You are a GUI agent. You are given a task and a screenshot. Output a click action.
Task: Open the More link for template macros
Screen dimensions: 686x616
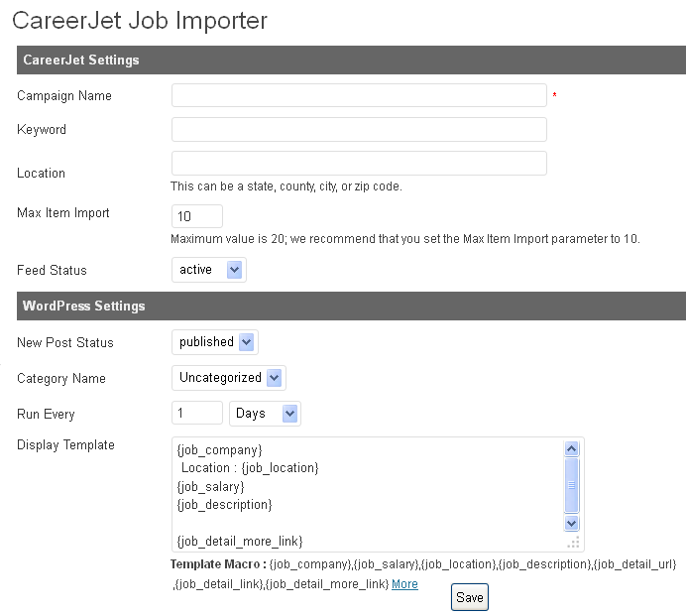(404, 584)
